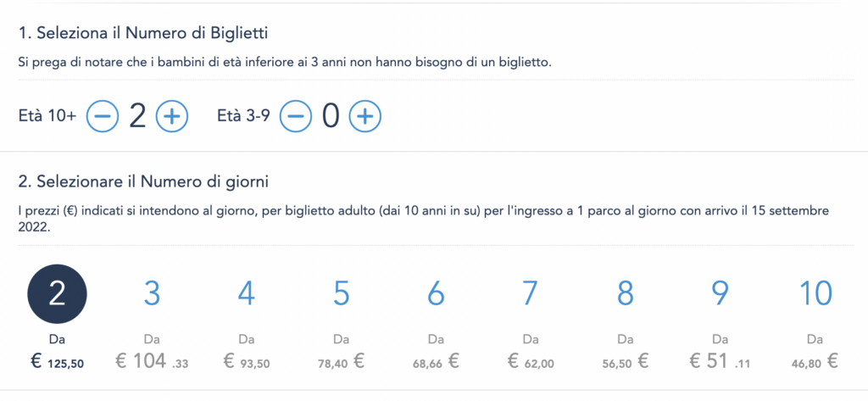Select 5 days for the ticket

point(341,294)
